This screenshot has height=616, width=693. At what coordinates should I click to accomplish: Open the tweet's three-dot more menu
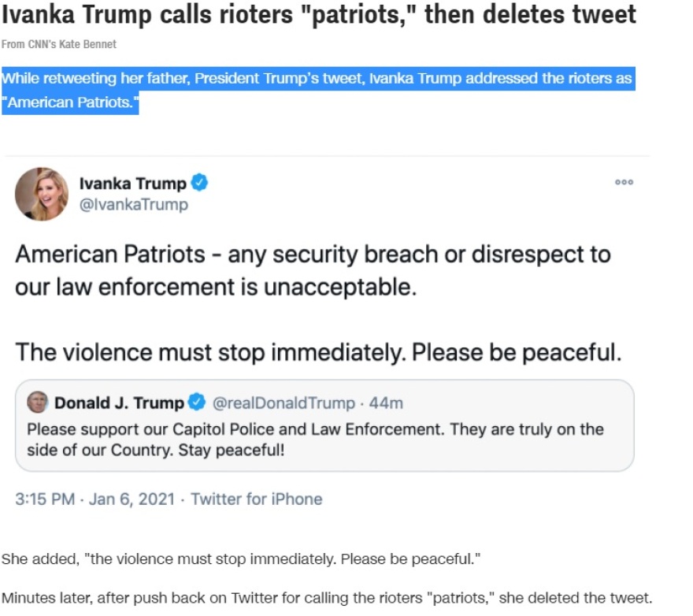pyautogui.click(x=624, y=183)
